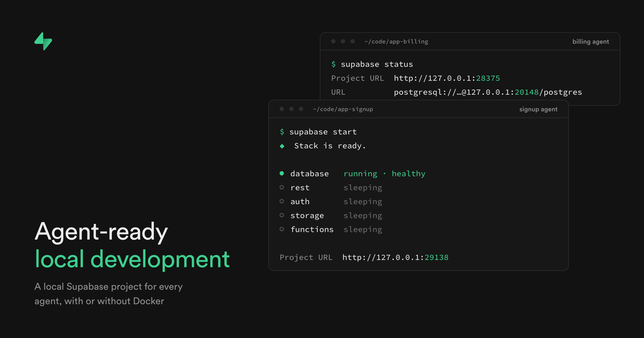Click the ~/code/app-billing path title
Screen dimensions: 644x338
click(396, 42)
